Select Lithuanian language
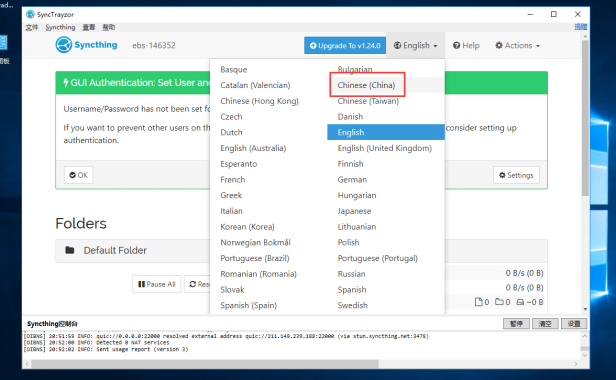 [357, 227]
